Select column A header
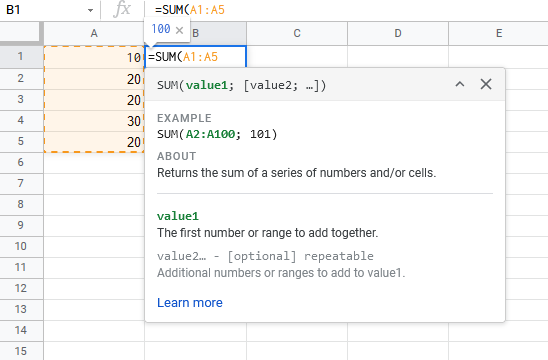This screenshot has height=360, width=548. tap(94, 34)
